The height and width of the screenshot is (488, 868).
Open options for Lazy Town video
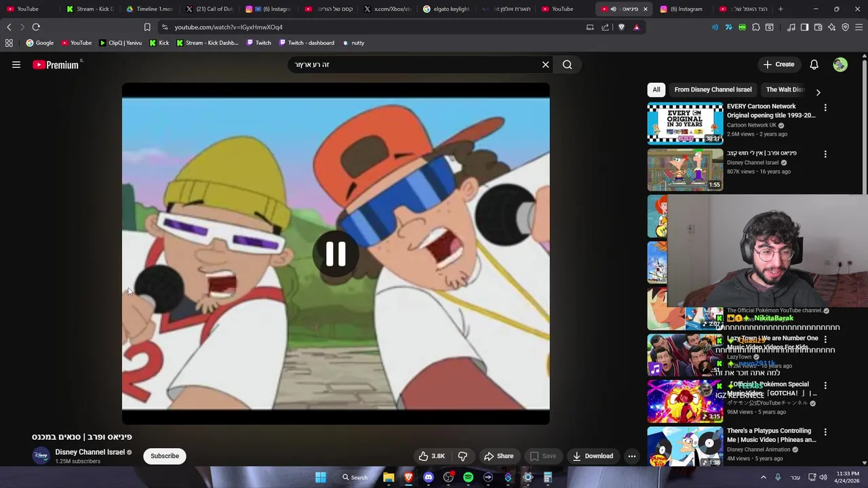click(x=825, y=339)
